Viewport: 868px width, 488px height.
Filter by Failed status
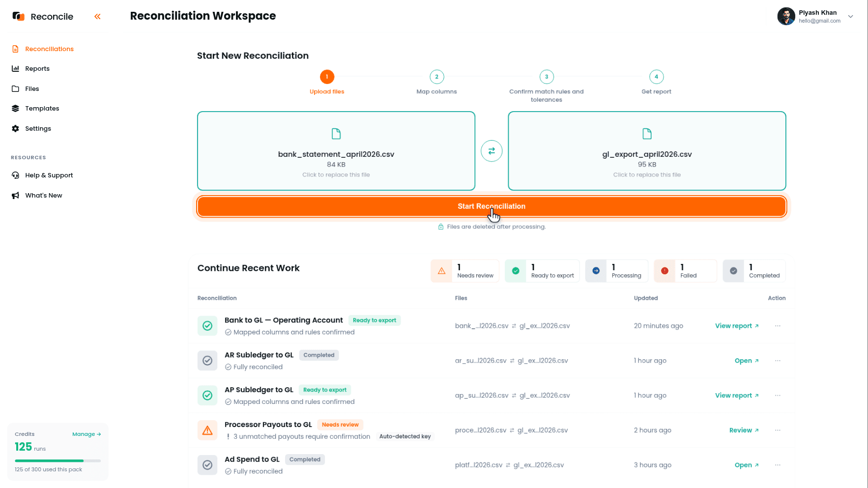coord(685,271)
